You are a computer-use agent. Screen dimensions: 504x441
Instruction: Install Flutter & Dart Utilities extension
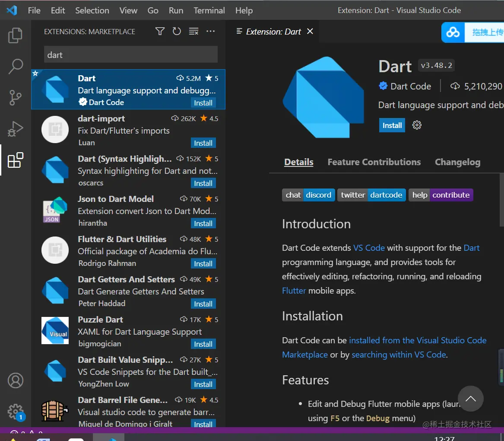[x=203, y=264]
